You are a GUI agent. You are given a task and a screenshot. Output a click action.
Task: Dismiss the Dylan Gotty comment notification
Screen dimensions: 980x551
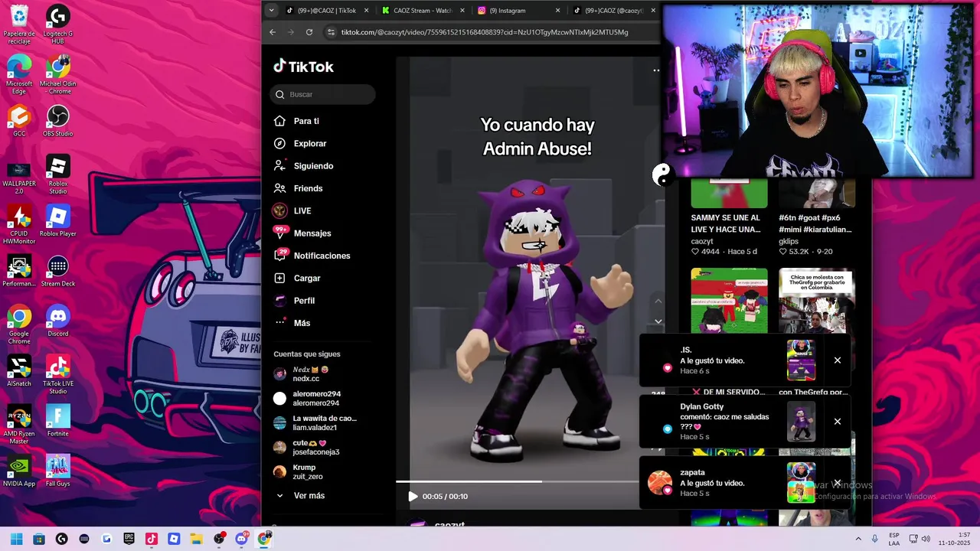(838, 422)
